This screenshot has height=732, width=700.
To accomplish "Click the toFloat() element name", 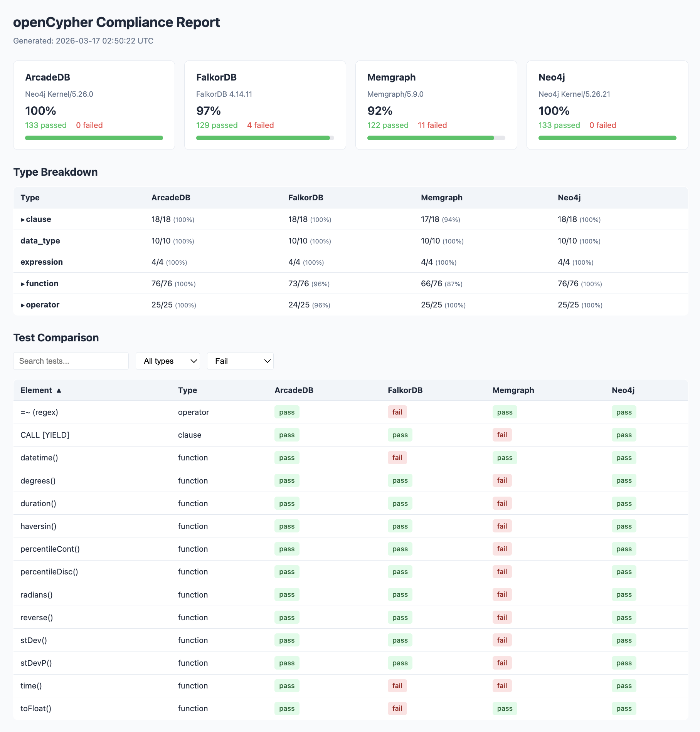I will [36, 708].
